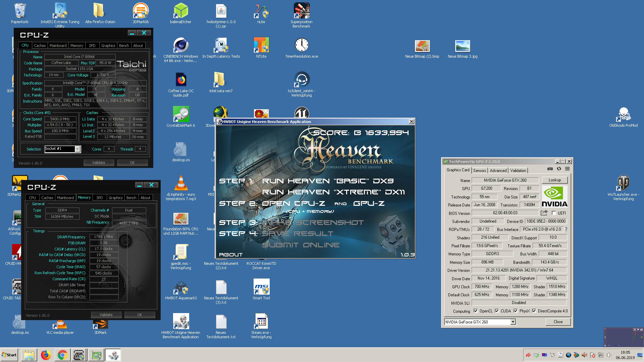Switch to Graphics tab in lower CPU-Z

point(116,198)
